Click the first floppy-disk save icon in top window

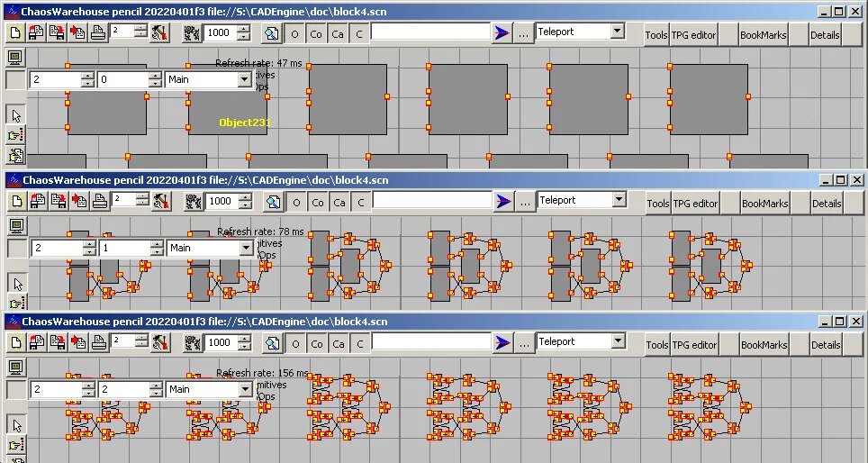(x=36, y=32)
